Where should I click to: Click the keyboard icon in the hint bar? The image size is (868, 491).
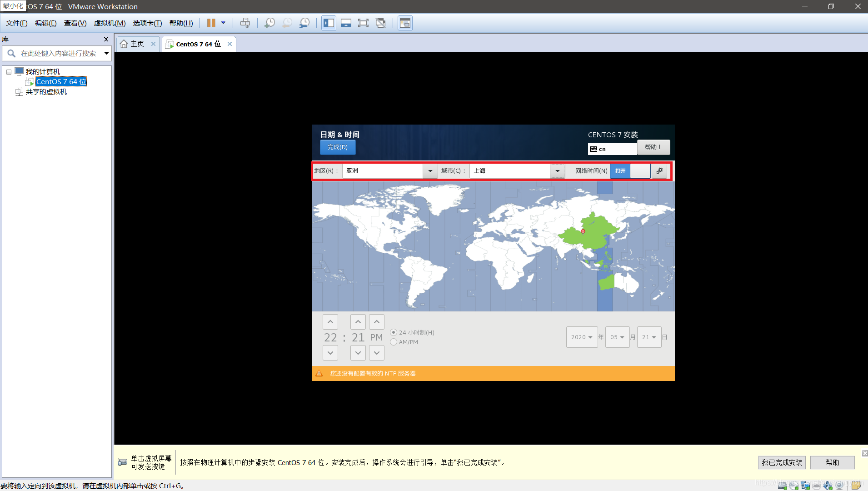[123, 462]
